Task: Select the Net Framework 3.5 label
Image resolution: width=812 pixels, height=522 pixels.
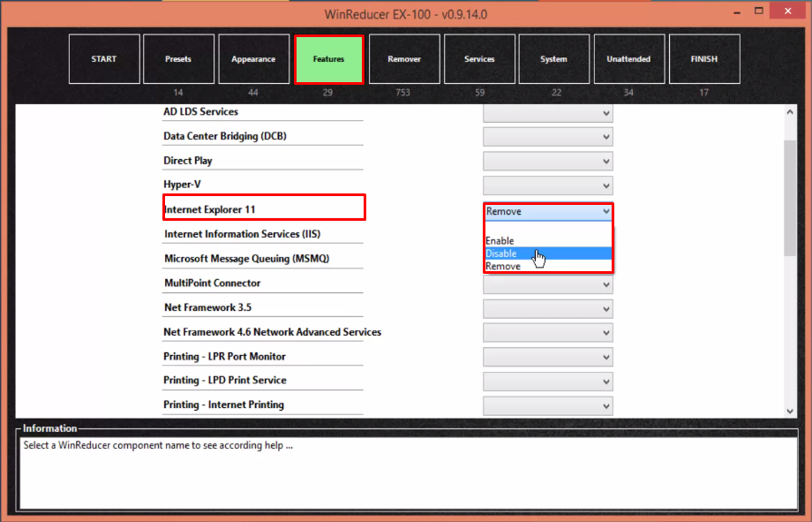Action: tap(207, 307)
